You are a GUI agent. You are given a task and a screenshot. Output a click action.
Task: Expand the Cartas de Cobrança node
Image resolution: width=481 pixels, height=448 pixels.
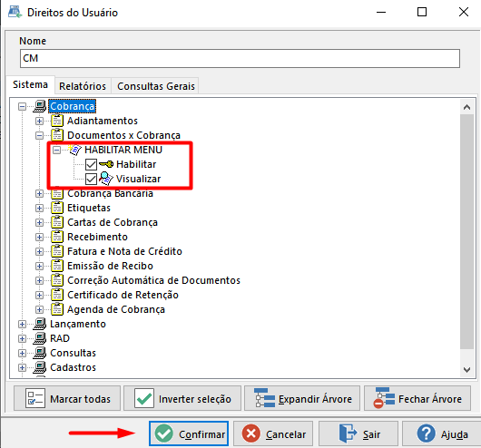tap(39, 222)
